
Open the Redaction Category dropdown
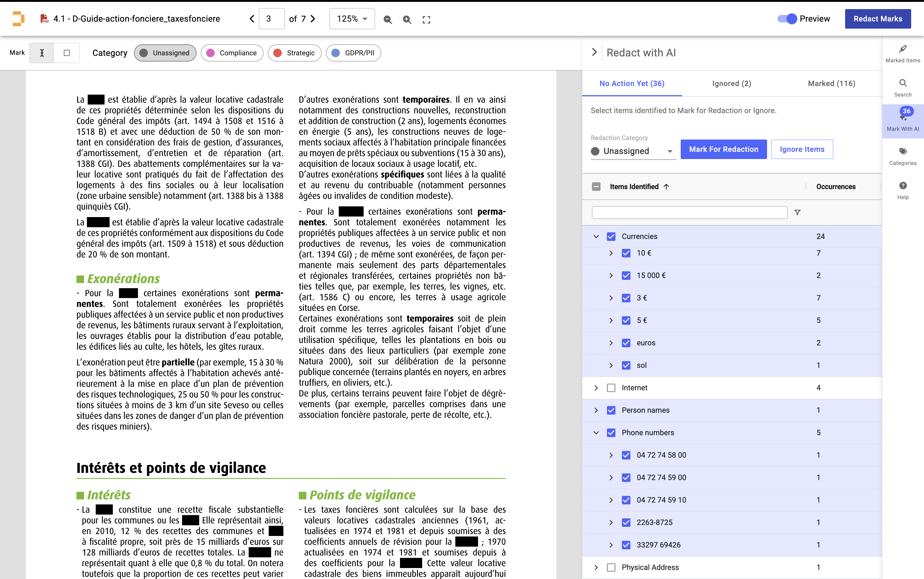633,151
